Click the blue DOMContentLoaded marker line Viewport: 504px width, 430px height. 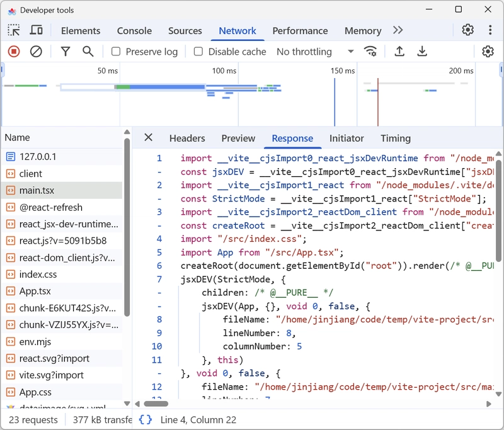[335, 102]
